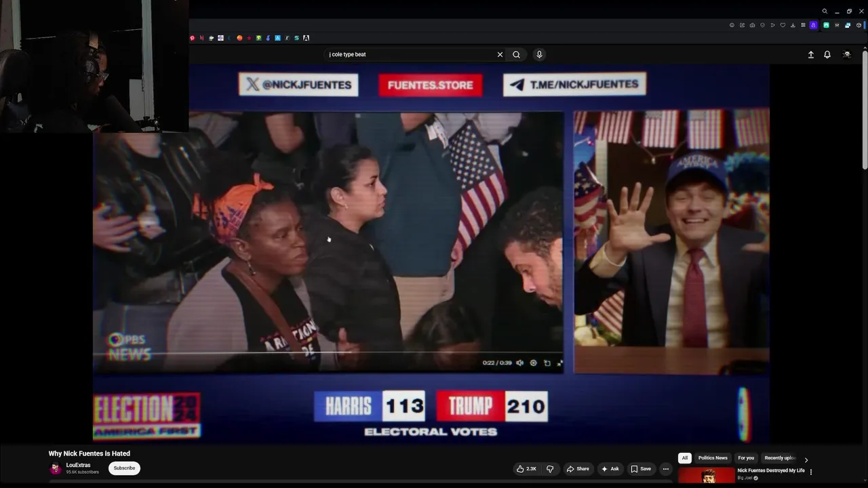
Task: Click the round face icon in the browser toolbar
Action: pyautogui.click(x=732, y=25)
